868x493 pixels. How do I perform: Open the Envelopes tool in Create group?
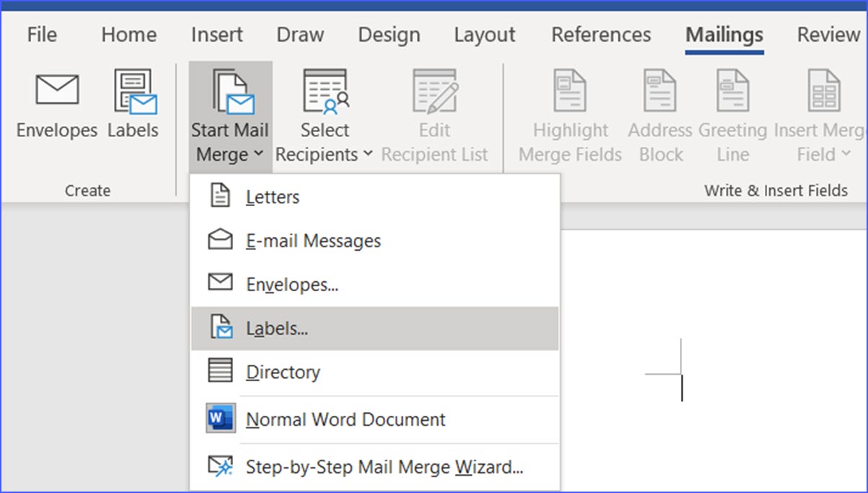pyautogui.click(x=56, y=105)
